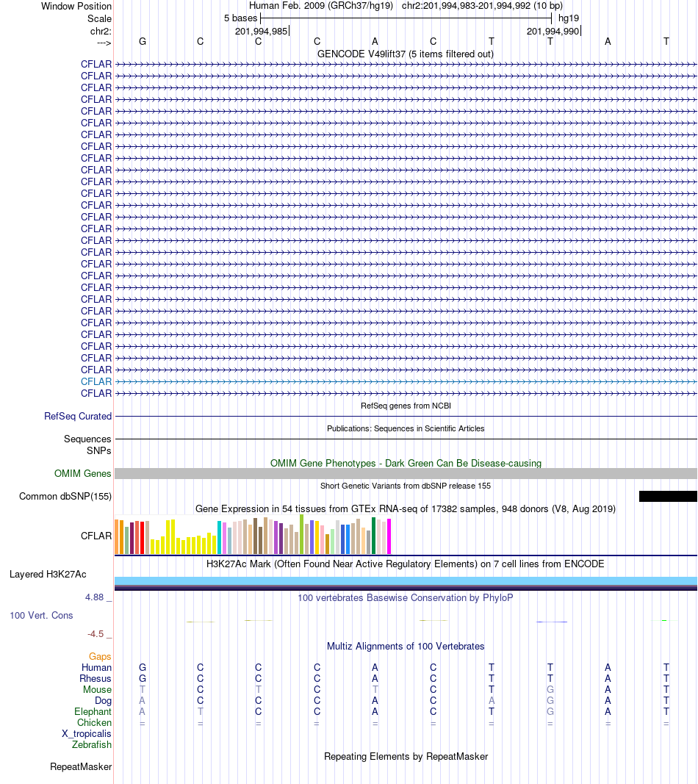Screen dimensions: 698x784
Task: Click the SNPs track label
Action: point(99,451)
